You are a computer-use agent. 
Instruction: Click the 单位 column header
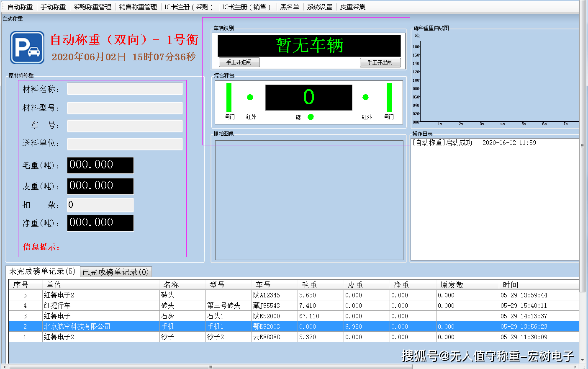coord(101,285)
